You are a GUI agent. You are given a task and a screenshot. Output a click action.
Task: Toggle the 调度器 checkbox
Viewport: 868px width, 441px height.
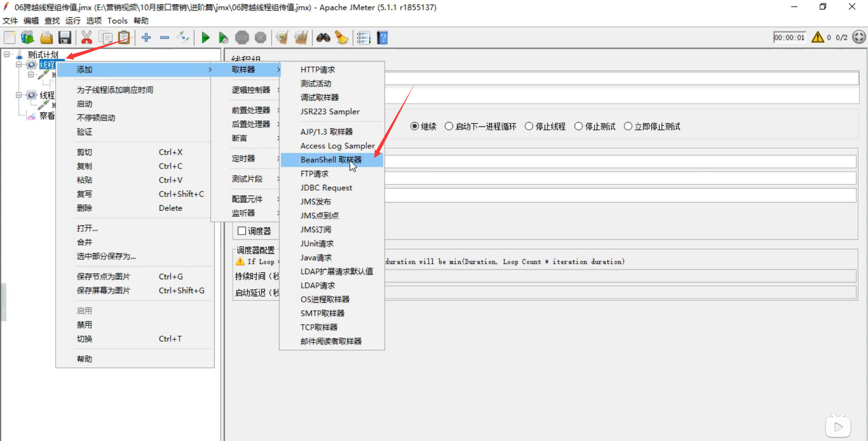pos(242,231)
